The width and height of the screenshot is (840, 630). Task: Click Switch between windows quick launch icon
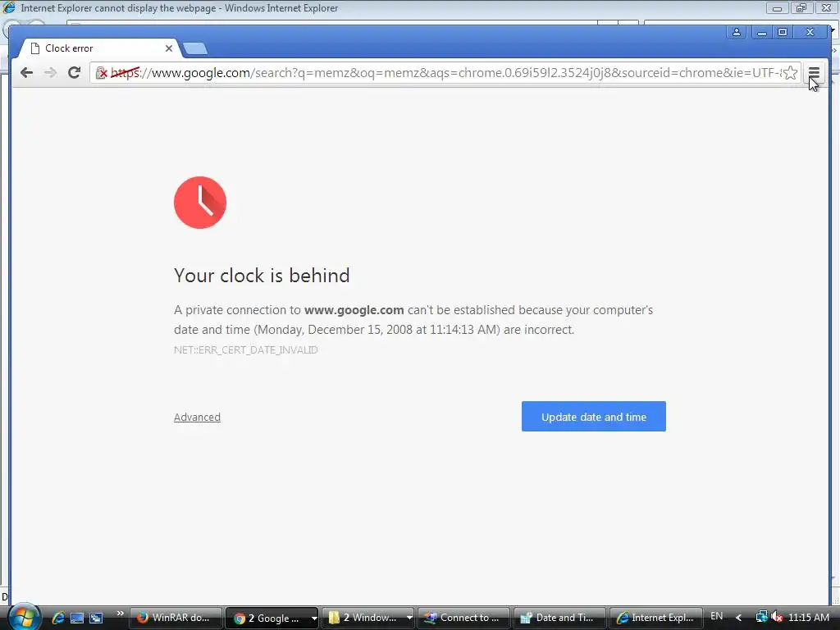pyautogui.click(x=96, y=618)
